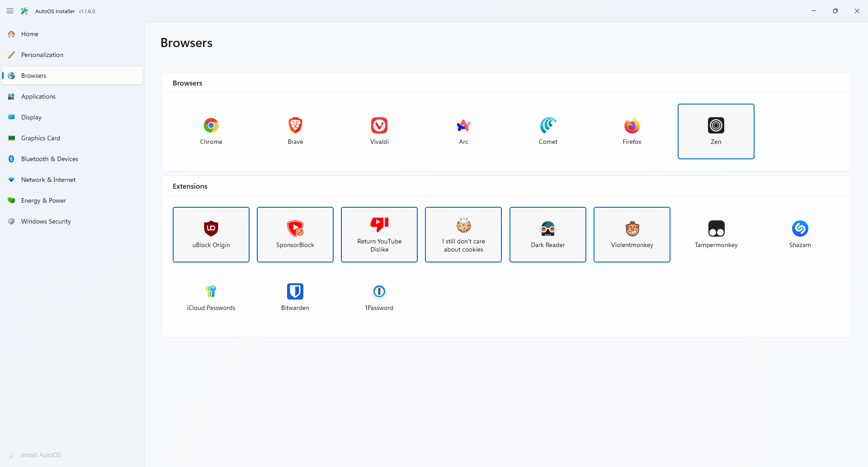Choose the Firefox browser icon
The image size is (868, 467).
(632, 125)
